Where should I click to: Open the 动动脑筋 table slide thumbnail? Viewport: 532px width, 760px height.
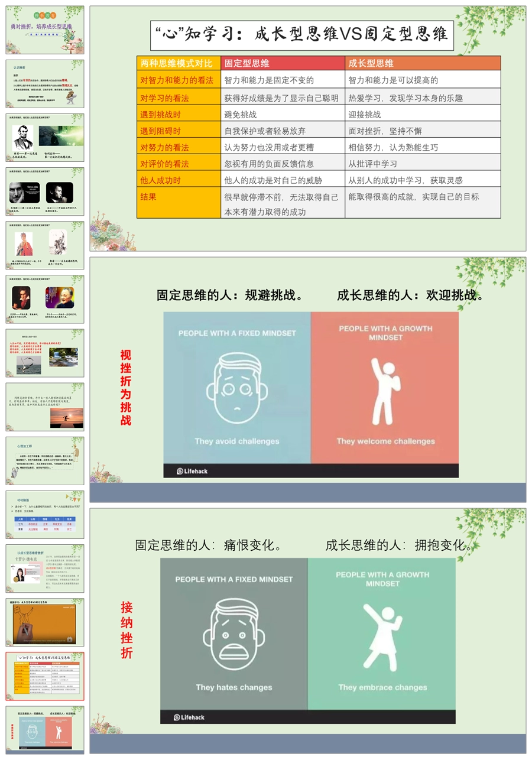click(45, 515)
